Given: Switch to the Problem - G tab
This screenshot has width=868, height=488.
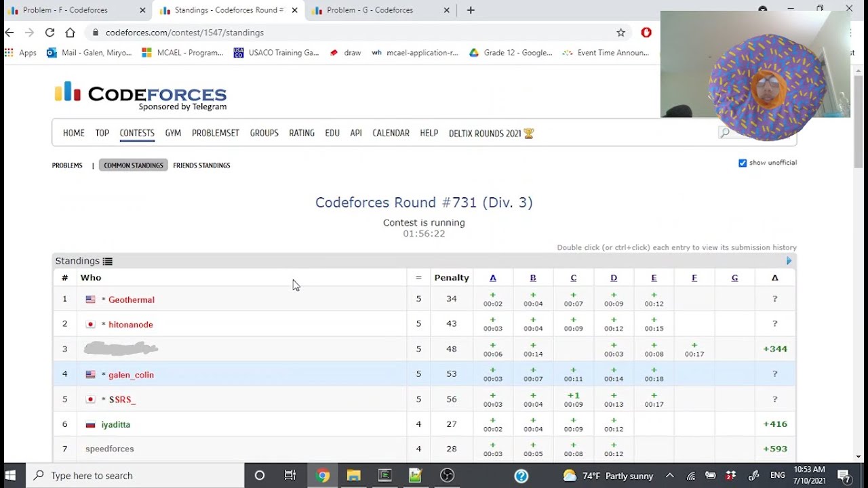Looking at the screenshot, I should [378, 10].
